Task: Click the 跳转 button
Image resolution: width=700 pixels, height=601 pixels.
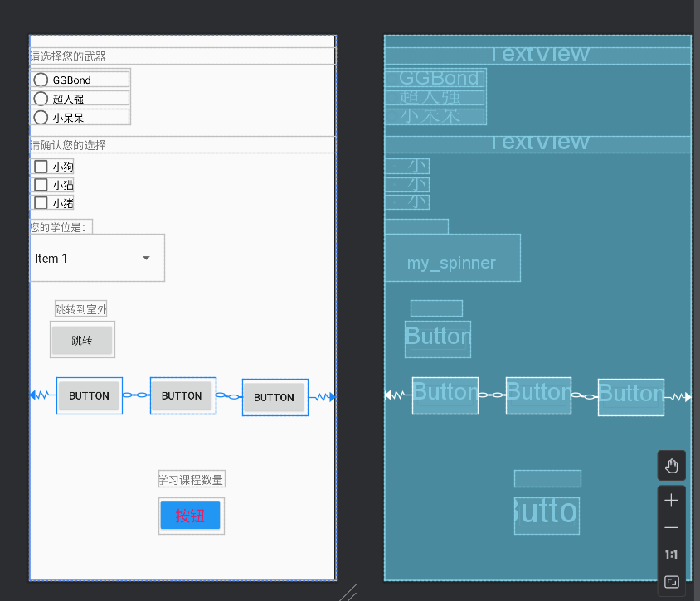Action: tap(82, 340)
